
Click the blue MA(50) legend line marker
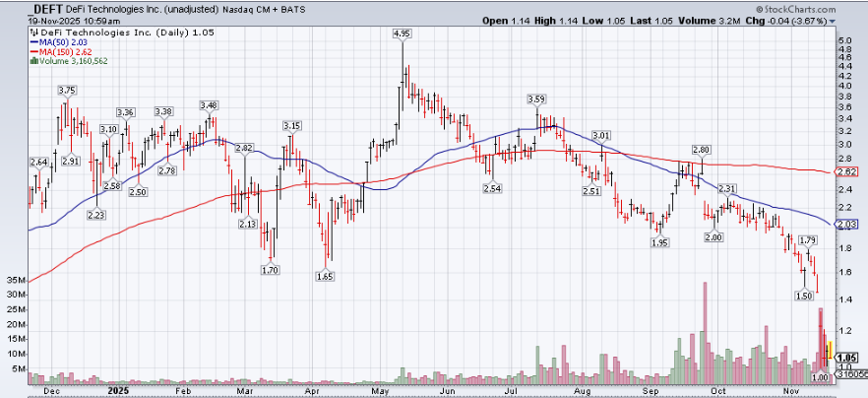[34, 41]
